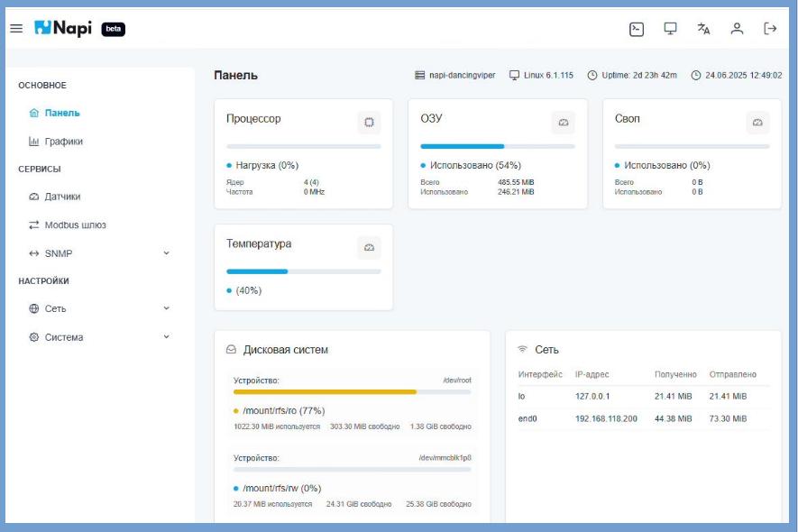
Task: Toggle the hamburger sidebar menu
Action: click(x=16, y=29)
